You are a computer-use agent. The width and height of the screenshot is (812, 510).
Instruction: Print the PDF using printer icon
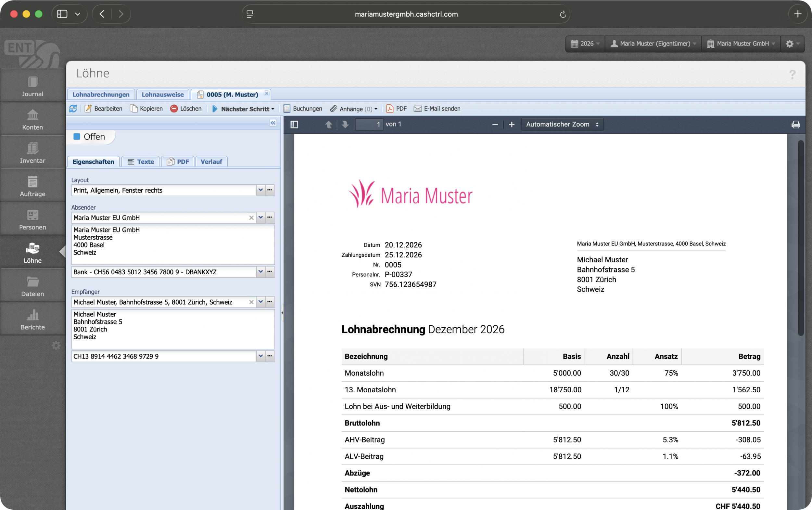[795, 124]
